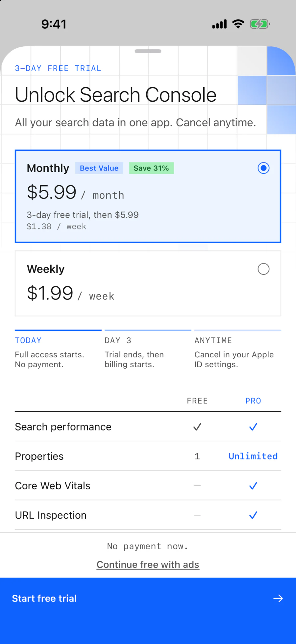Click the FREE checkmark for Search performance
Viewport: 296px width, 644px height.
197,427
